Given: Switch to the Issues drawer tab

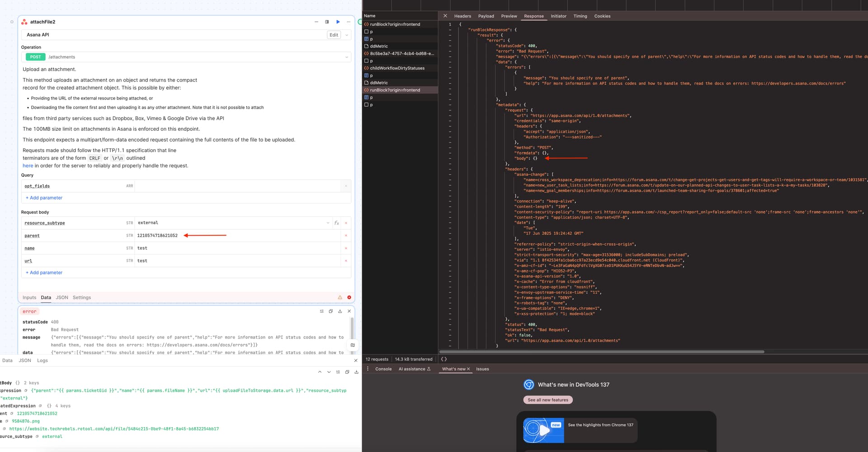Looking at the screenshot, I should tap(482, 369).
